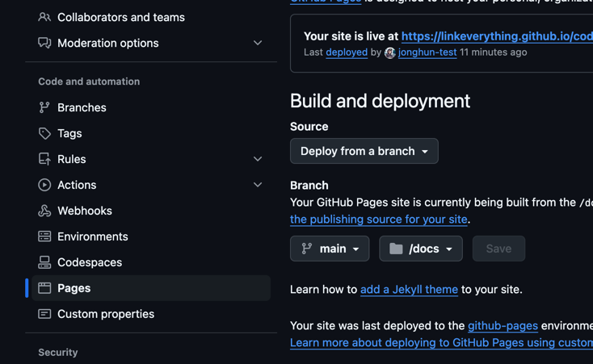Follow the github-pages environment link
Viewport: 593px width, 364px height.
(x=503, y=325)
